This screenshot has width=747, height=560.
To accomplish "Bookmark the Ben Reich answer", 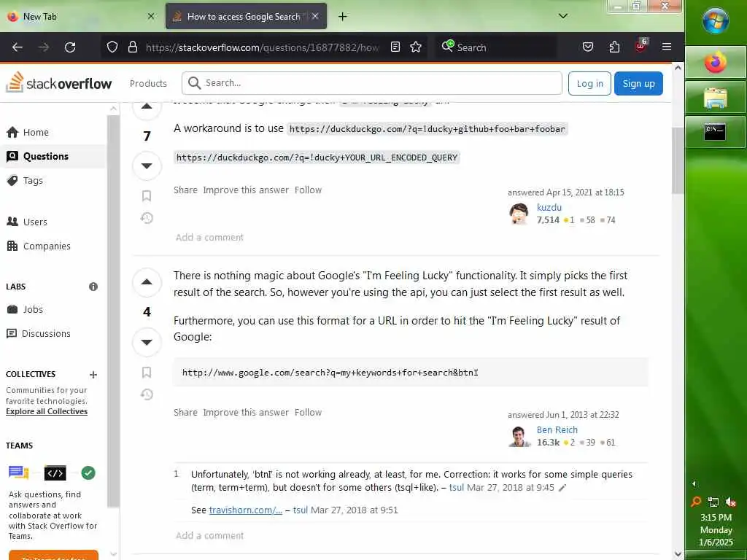I will [147, 373].
